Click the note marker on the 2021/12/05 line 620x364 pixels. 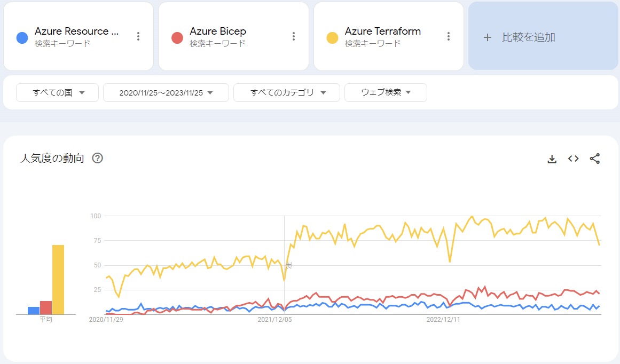289,265
